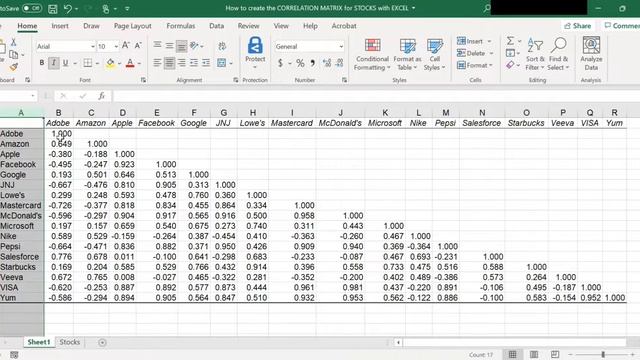Click the Orientation text angle icon
This screenshot has height=360, width=640.
coord(195,45)
